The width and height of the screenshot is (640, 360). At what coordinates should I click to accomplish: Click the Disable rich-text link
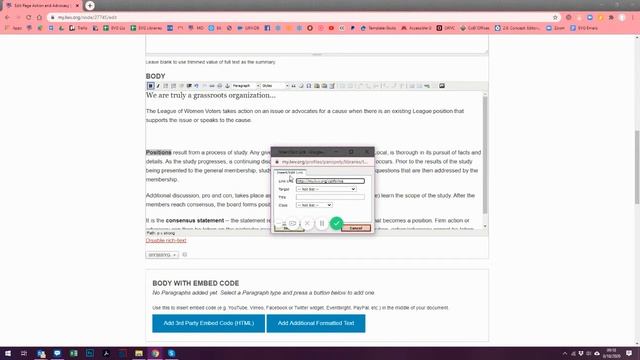[x=166, y=240]
